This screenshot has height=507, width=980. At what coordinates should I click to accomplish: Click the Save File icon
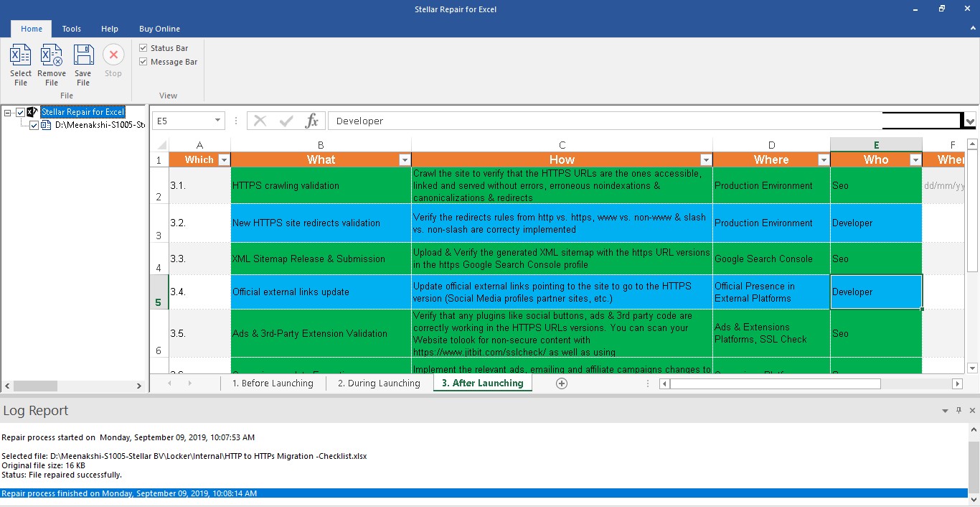pyautogui.click(x=83, y=56)
